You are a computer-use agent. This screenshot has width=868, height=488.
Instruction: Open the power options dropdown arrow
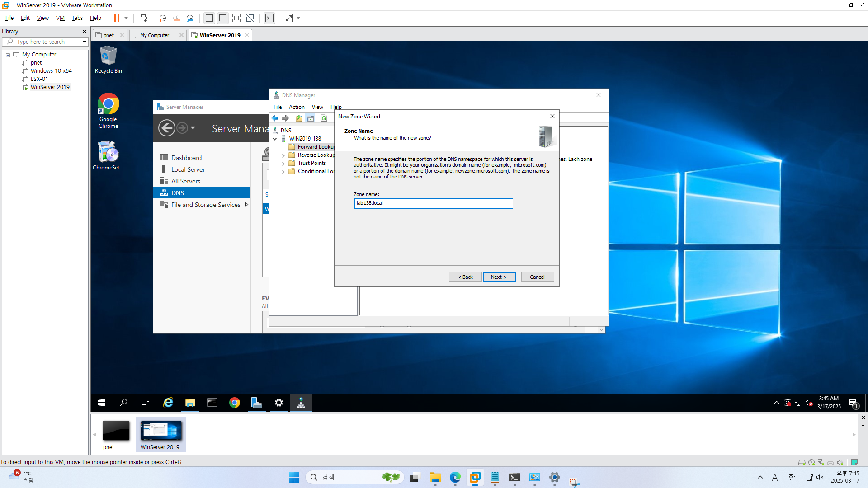coord(126,18)
